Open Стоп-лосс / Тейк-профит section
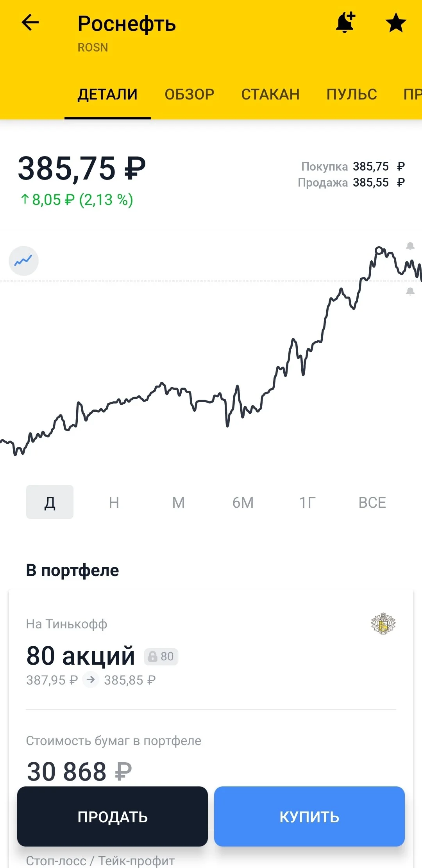The height and width of the screenshot is (868, 422). click(100, 860)
